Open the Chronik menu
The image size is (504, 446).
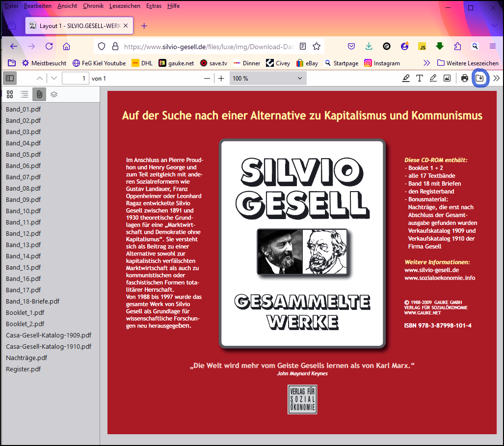tap(93, 6)
